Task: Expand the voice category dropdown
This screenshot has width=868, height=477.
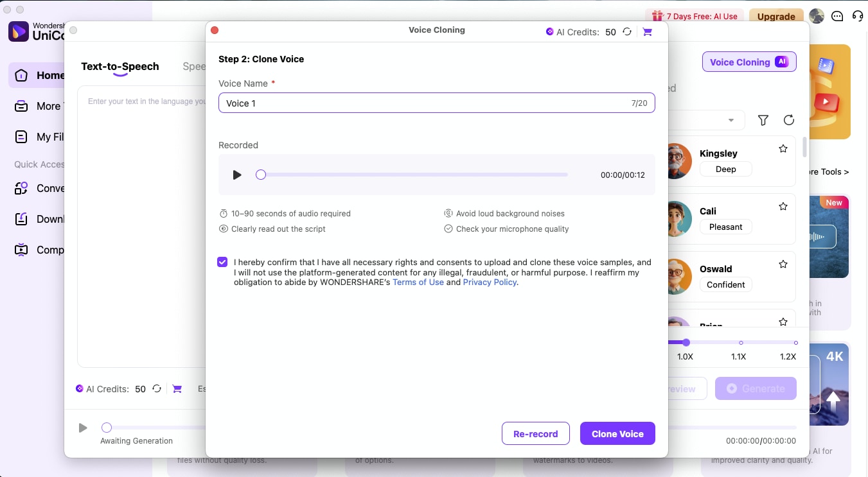Action: click(731, 121)
